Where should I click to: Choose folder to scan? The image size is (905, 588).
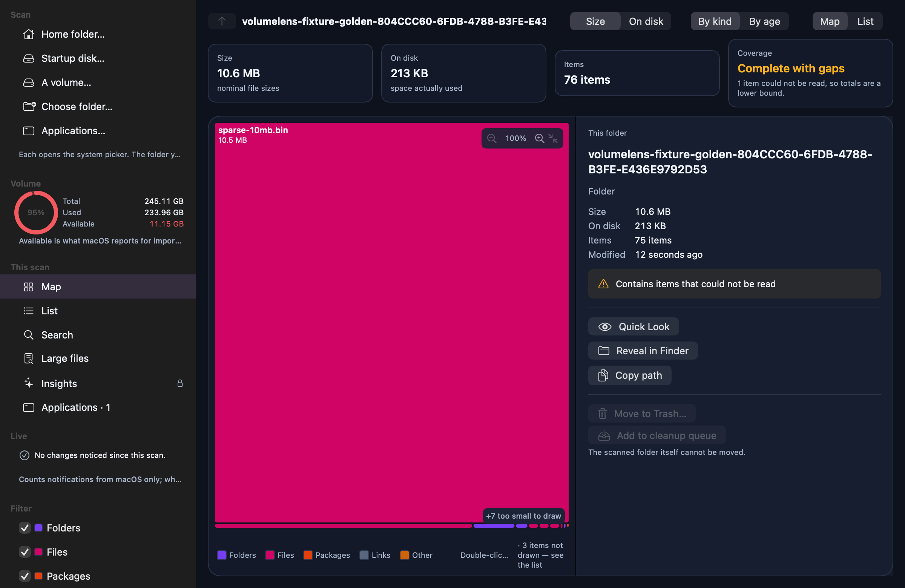(98, 106)
